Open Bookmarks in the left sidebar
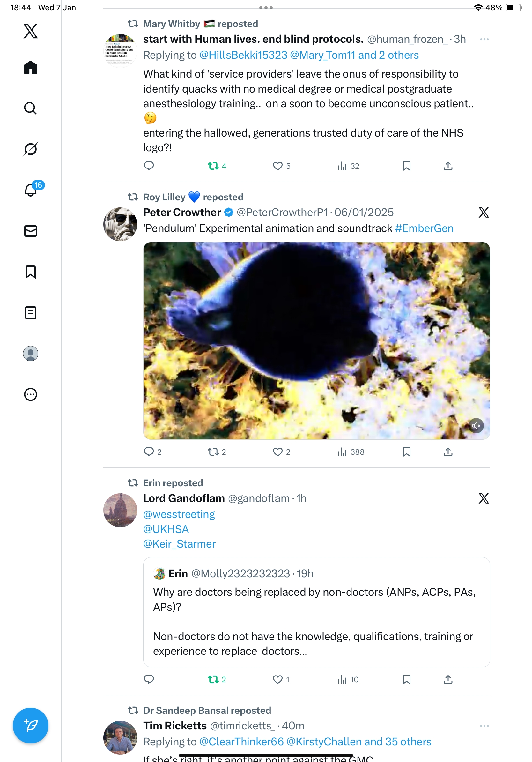Viewport: 532px width, 762px height. click(31, 272)
